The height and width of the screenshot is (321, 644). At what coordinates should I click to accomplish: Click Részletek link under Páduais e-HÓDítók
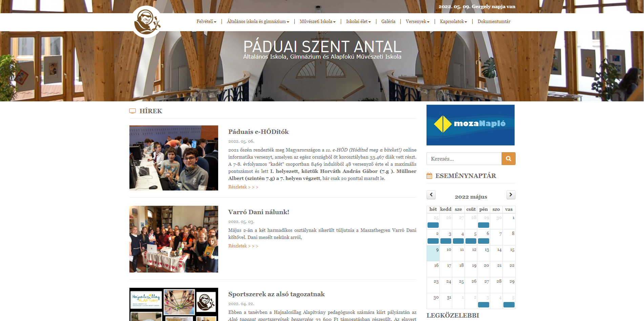click(x=243, y=187)
